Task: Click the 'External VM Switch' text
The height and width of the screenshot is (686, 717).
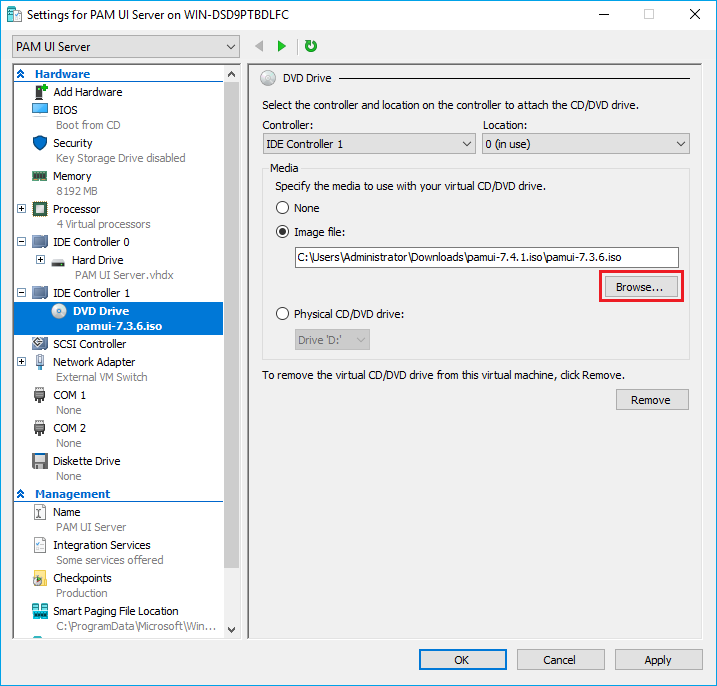Action: point(102,377)
